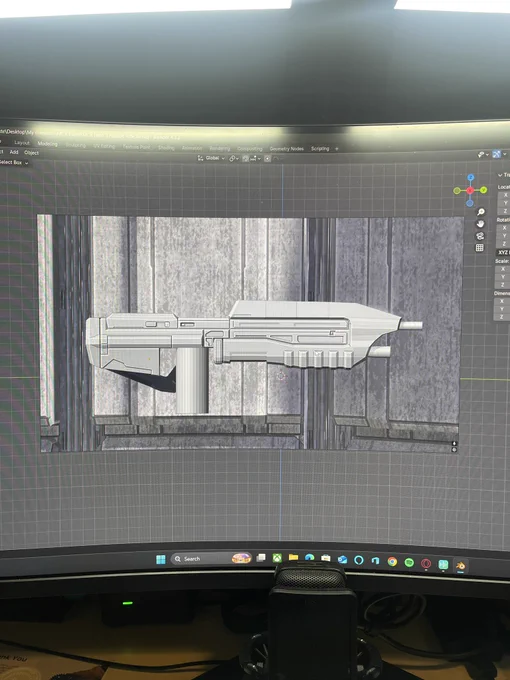Switch to the Rendering workspace tab
This screenshot has width=510, height=680.
[x=220, y=148]
